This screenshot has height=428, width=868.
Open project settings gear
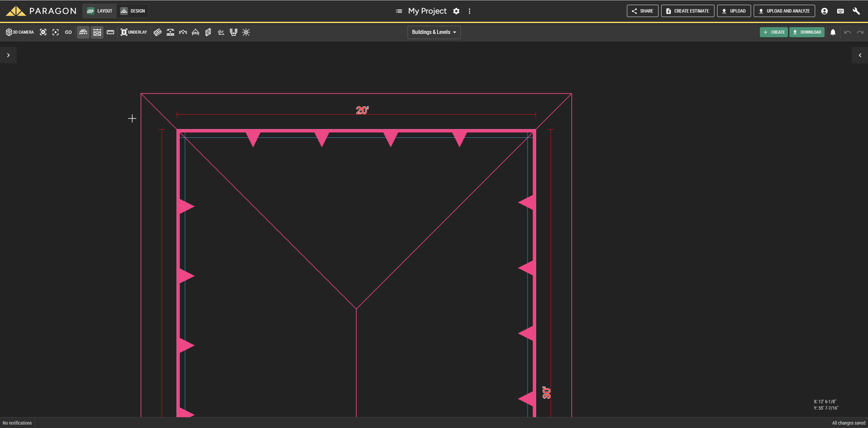[x=456, y=11]
